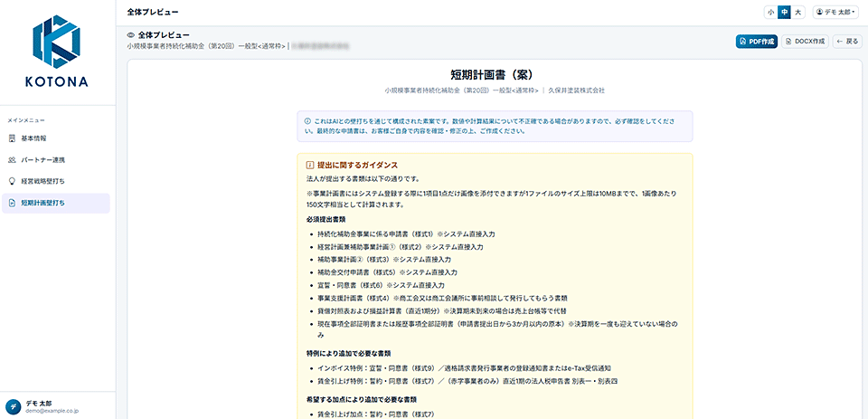Select the 短期計画壁打ち menu item
The height and width of the screenshot is (419, 868).
click(x=56, y=203)
